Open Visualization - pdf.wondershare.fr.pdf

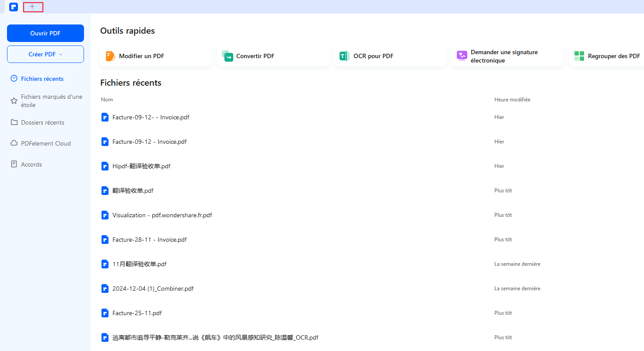click(162, 215)
